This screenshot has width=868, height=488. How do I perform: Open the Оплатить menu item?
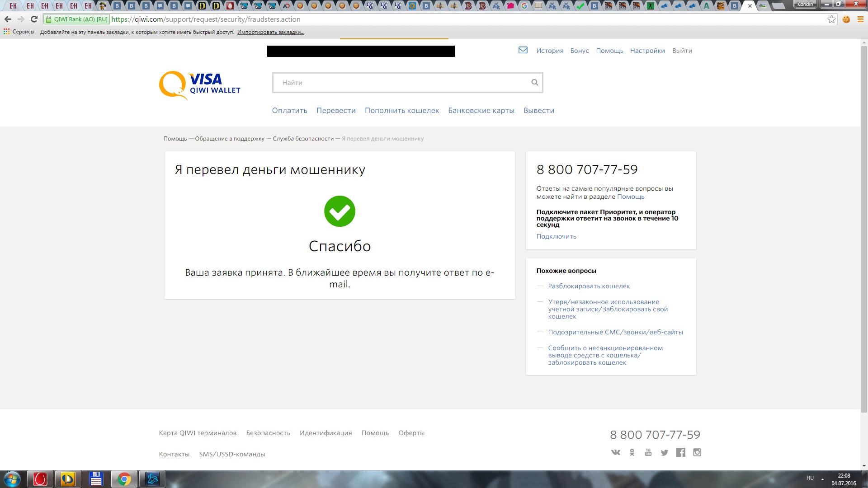coord(289,111)
